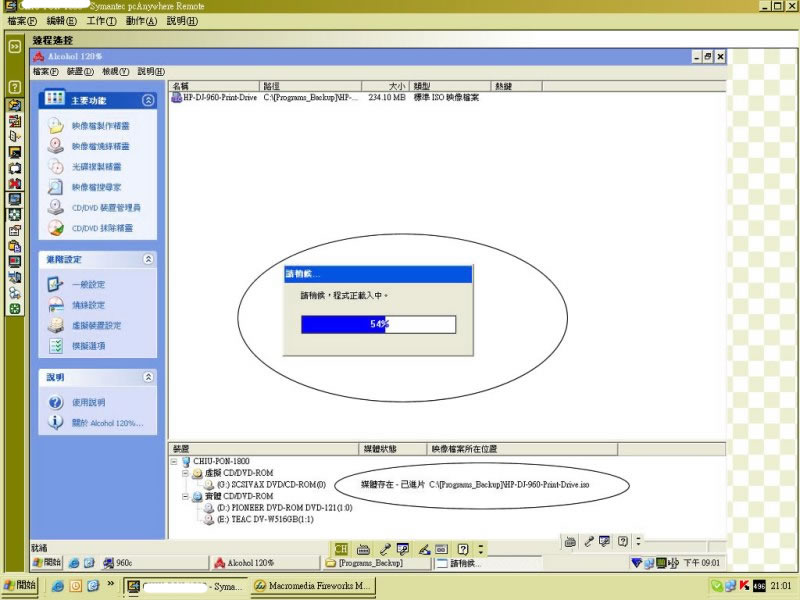Image resolution: width=800 pixels, height=600 pixels.
Task: Open the pcAnywhere 工作 menu
Action: [102, 21]
